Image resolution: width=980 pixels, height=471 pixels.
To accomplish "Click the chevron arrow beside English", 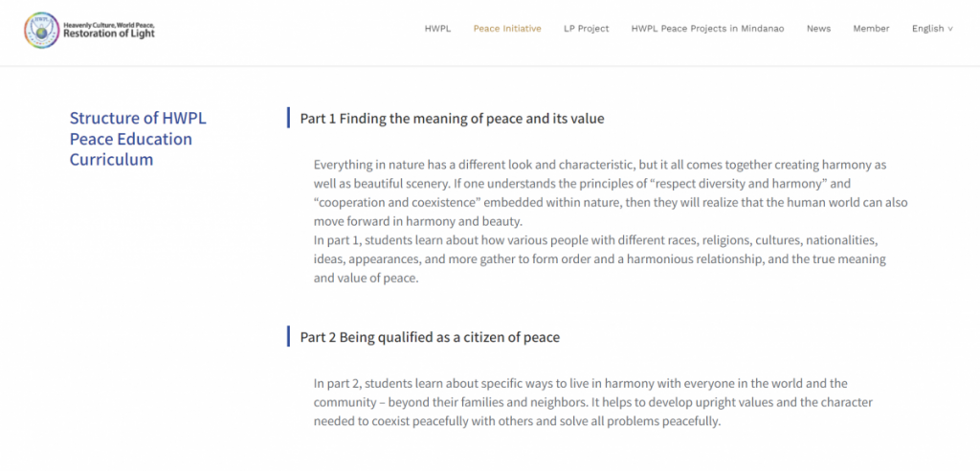I will click(950, 30).
